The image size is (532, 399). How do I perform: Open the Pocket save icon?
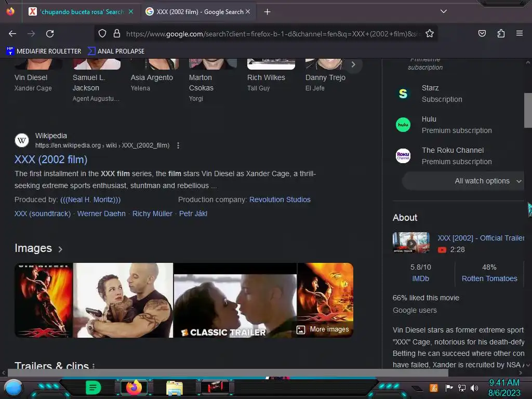pyautogui.click(x=482, y=33)
